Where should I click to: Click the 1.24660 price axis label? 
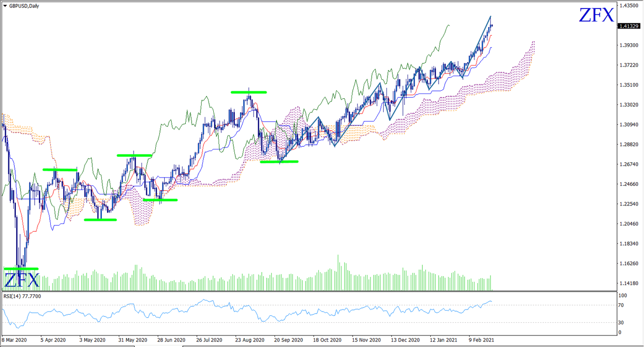pyautogui.click(x=630, y=184)
